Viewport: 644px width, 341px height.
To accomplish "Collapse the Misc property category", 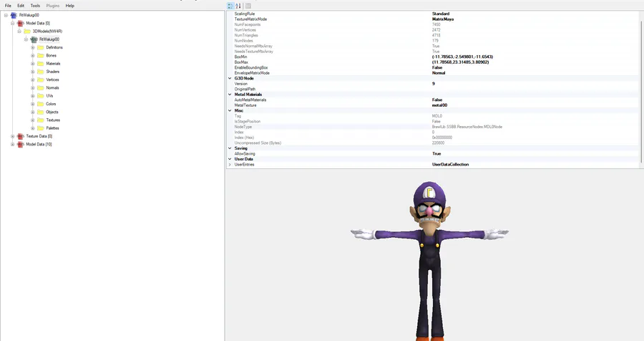I will [230, 110].
